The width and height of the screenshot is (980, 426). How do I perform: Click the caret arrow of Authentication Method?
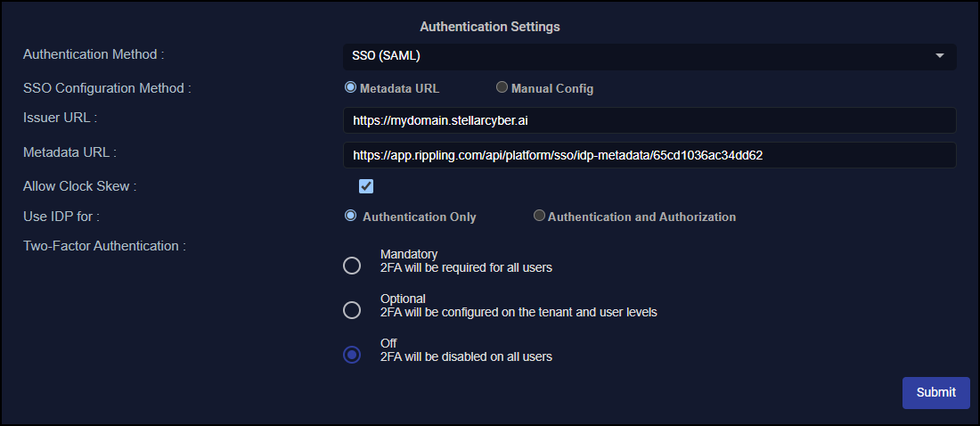click(x=939, y=56)
